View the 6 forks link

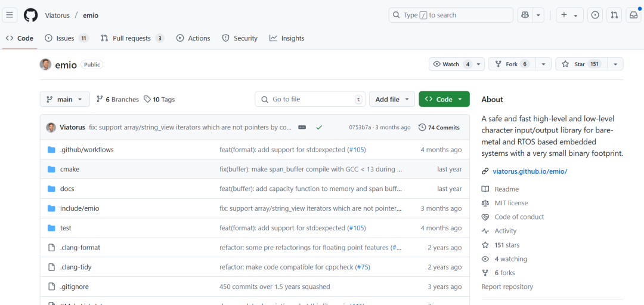pyautogui.click(x=505, y=273)
